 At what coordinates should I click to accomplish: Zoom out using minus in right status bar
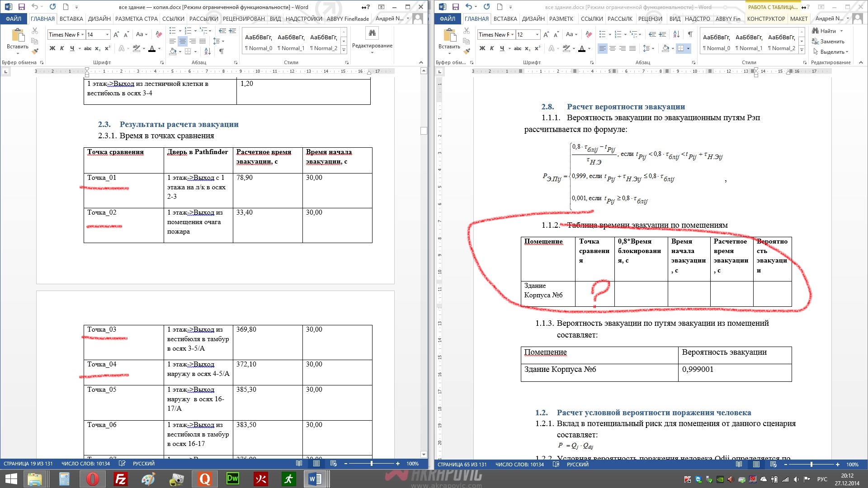tap(785, 464)
